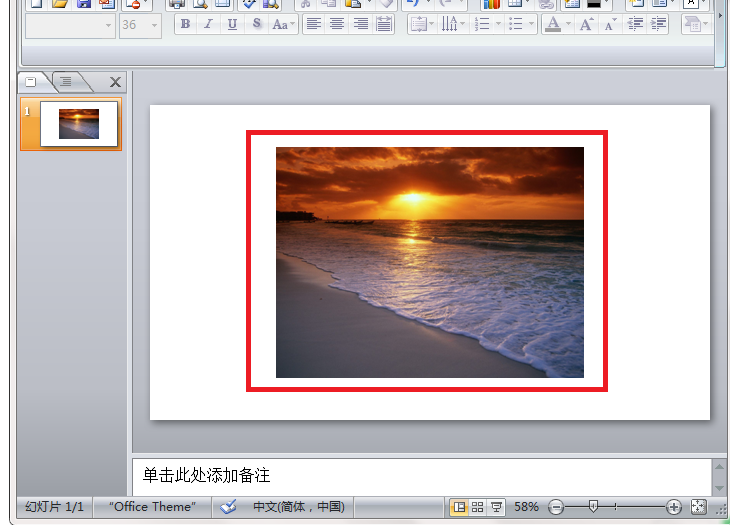This screenshot has height=525, width=730.
Task: Open the Convert to SmartArt menu
Action: click(696, 24)
